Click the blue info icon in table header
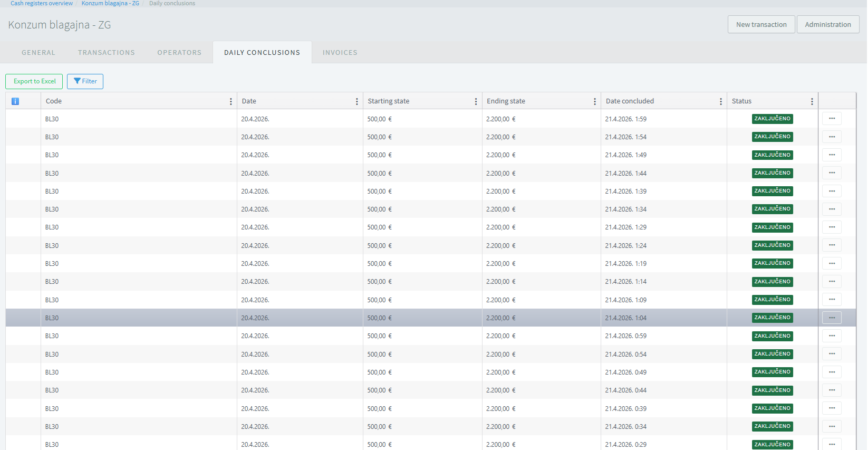Viewport: 868px width, 450px height. point(15,101)
